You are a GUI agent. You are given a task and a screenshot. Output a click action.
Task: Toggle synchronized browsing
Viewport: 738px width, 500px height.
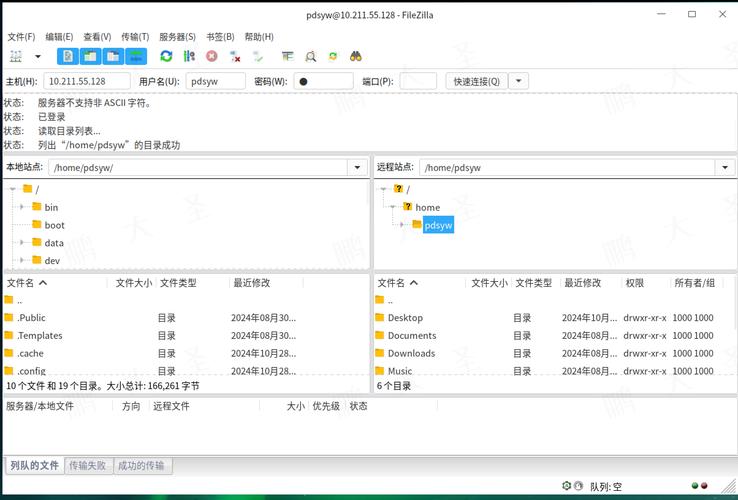333,56
